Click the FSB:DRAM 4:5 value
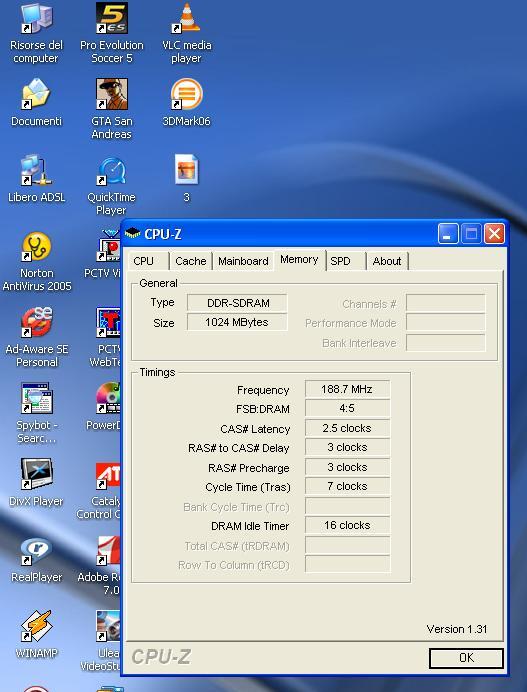 (347, 408)
